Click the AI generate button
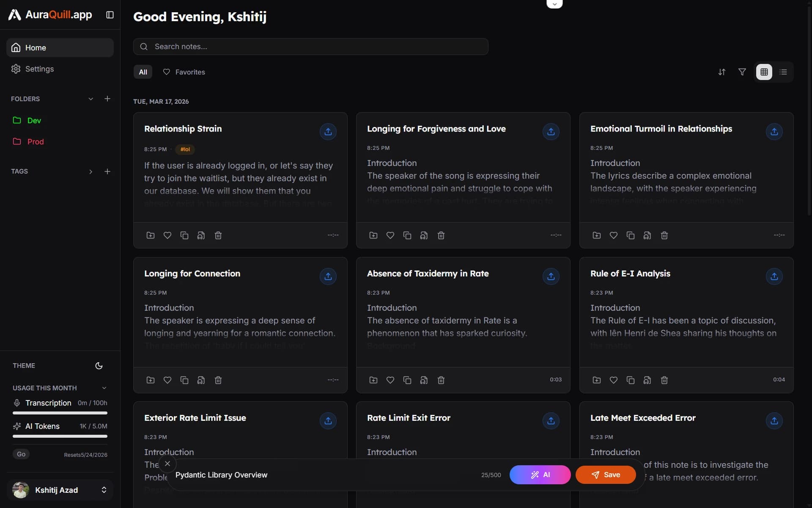The width and height of the screenshot is (812, 508). [x=540, y=475]
